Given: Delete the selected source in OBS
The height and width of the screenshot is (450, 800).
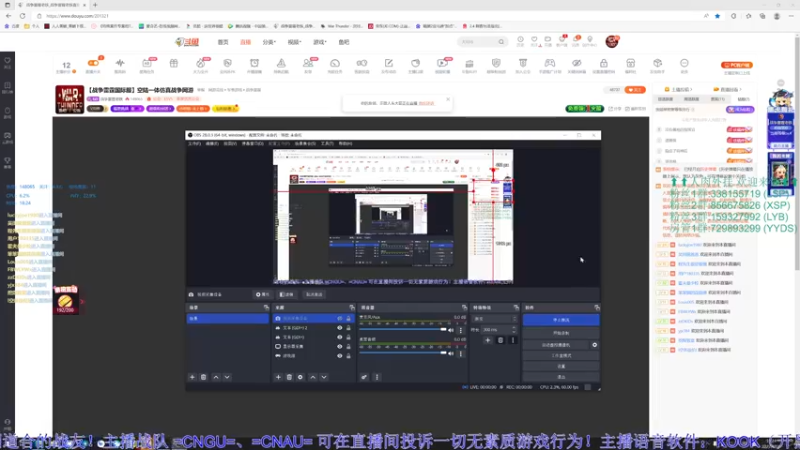Looking at the screenshot, I should tap(289, 377).
